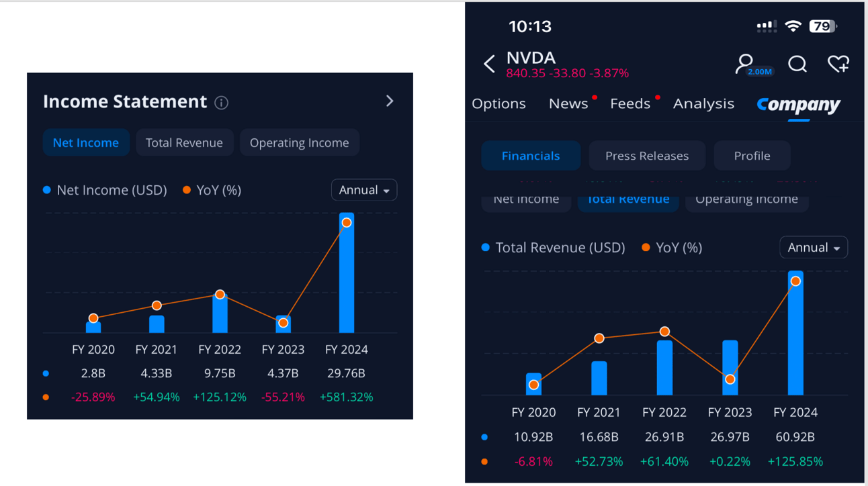Tap the battery icon showing 79
Screen dimensions: 868x486
(x=823, y=26)
